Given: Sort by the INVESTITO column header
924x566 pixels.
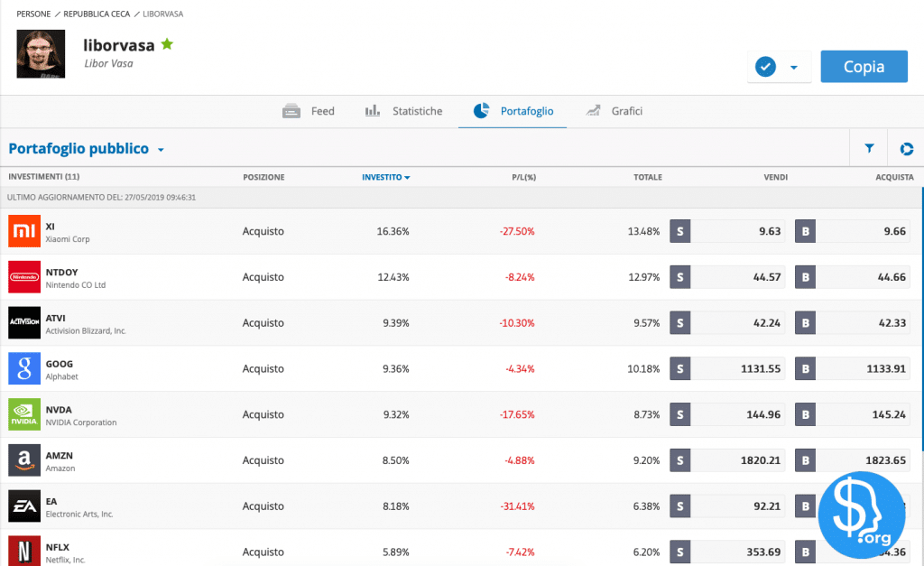Looking at the screenshot, I should pos(385,177).
